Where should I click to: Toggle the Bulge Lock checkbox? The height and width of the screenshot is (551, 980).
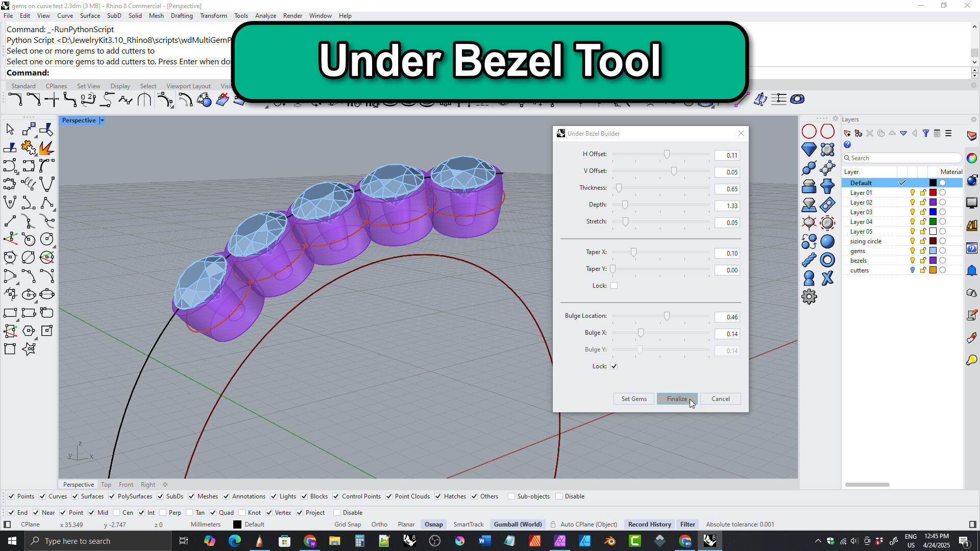tap(614, 366)
